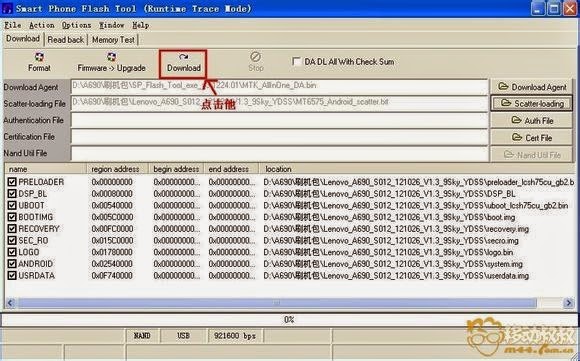Sort by region address column header
The width and height of the screenshot is (580, 361).
tap(117, 169)
